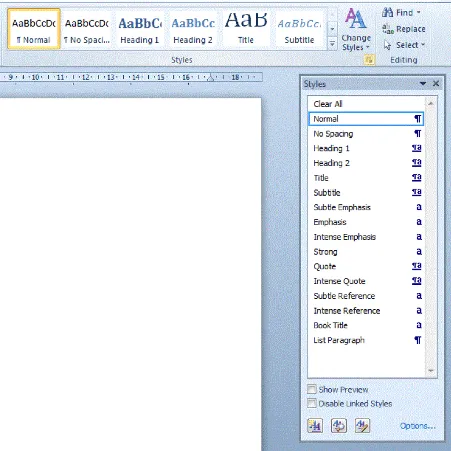The width and height of the screenshot is (451, 451).
Task: Select Subtitle in Styles pane list
Action: click(366, 192)
